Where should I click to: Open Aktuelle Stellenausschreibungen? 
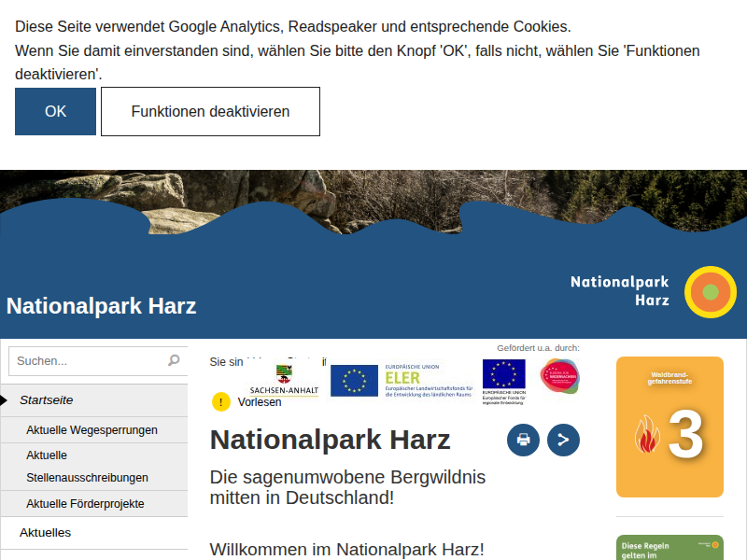89,466
